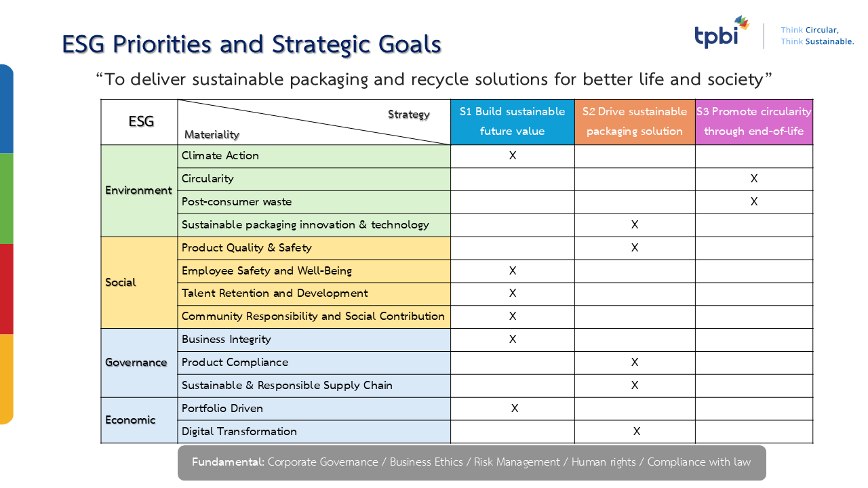Select the S1 Build sustainable future value header
This screenshot has width=868, height=488.
pyautogui.click(x=512, y=122)
